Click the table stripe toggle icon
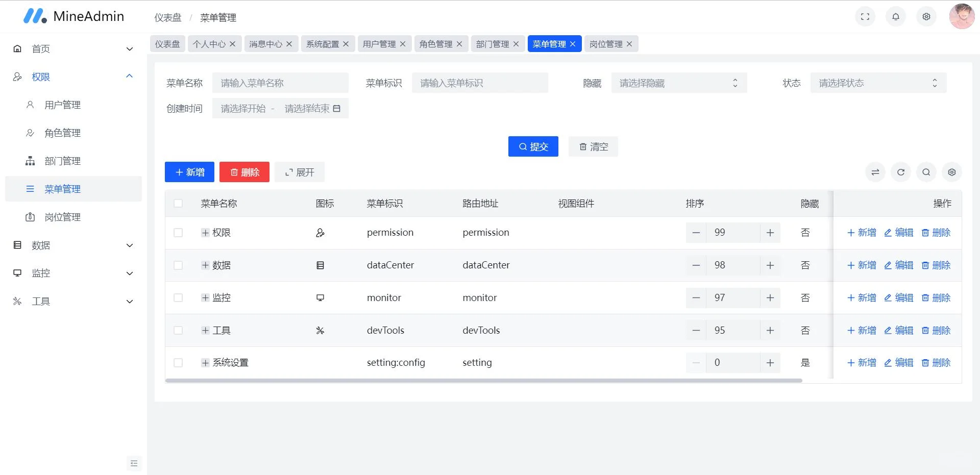 (875, 172)
